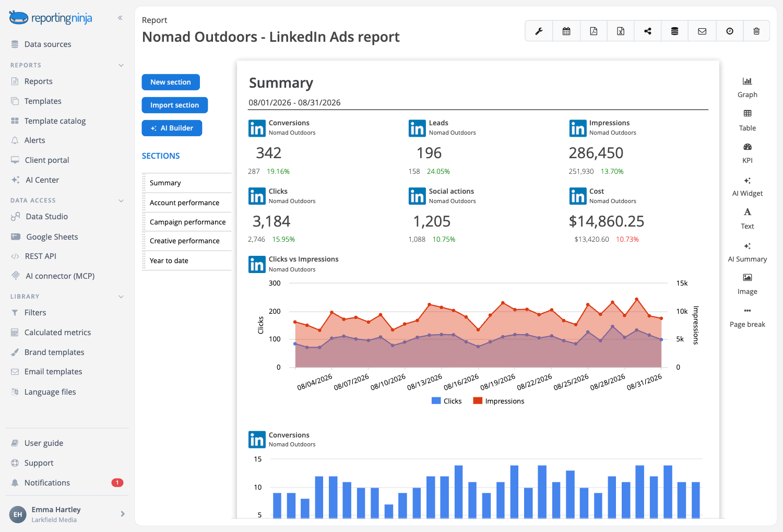Click the reportingninja logo

point(51,18)
